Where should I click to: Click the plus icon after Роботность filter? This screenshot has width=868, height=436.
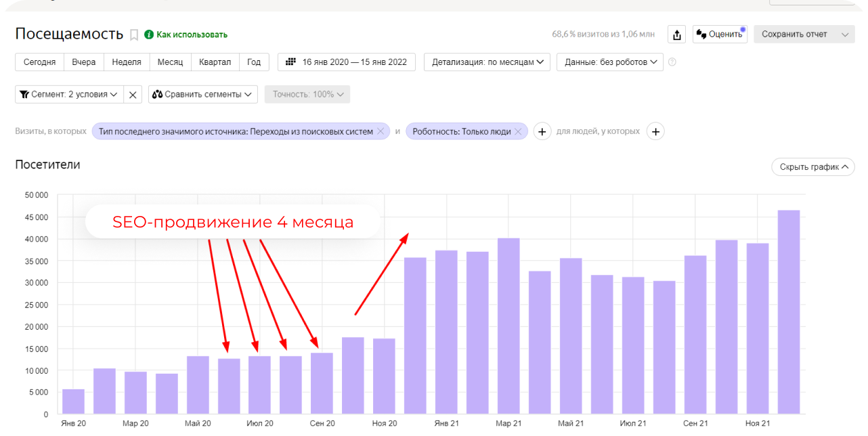[542, 131]
